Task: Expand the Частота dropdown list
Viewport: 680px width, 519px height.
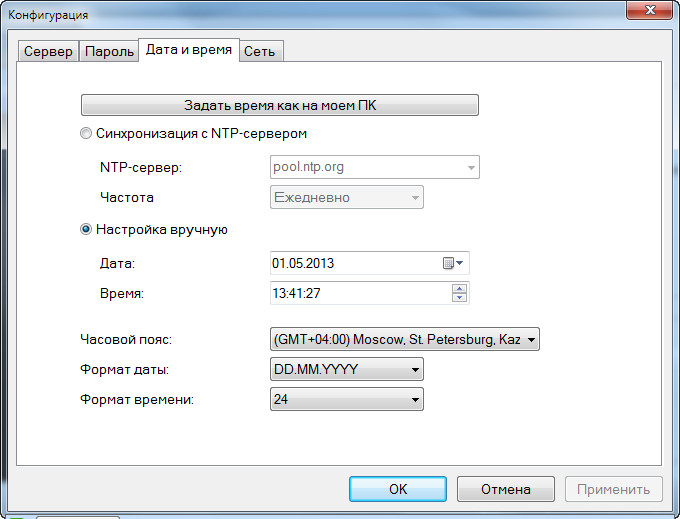Action: (x=414, y=197)
